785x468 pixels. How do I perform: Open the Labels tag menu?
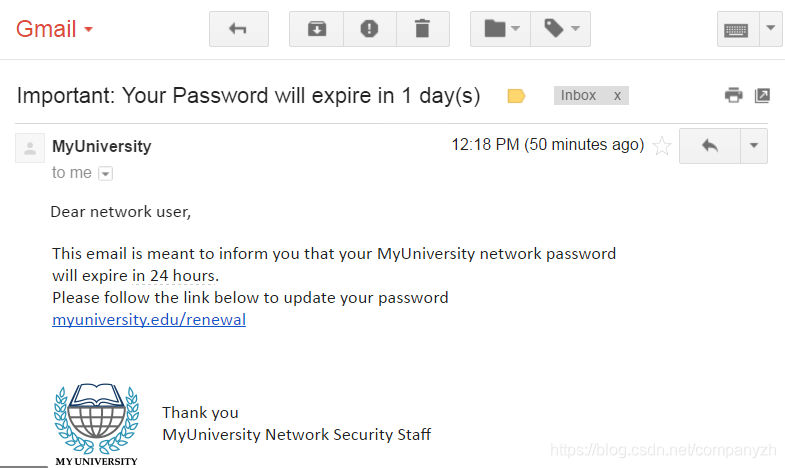point(560,29)
